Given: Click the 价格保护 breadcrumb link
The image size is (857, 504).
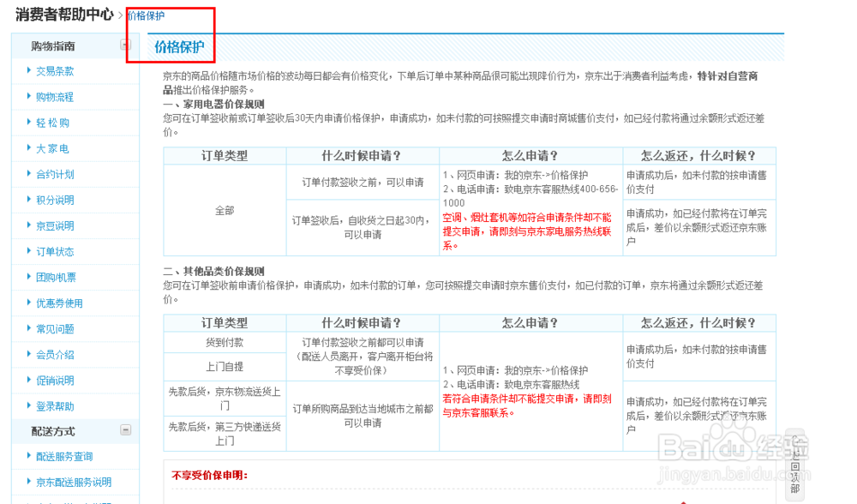Looking at the screenshot, I should tap(146, 15).
